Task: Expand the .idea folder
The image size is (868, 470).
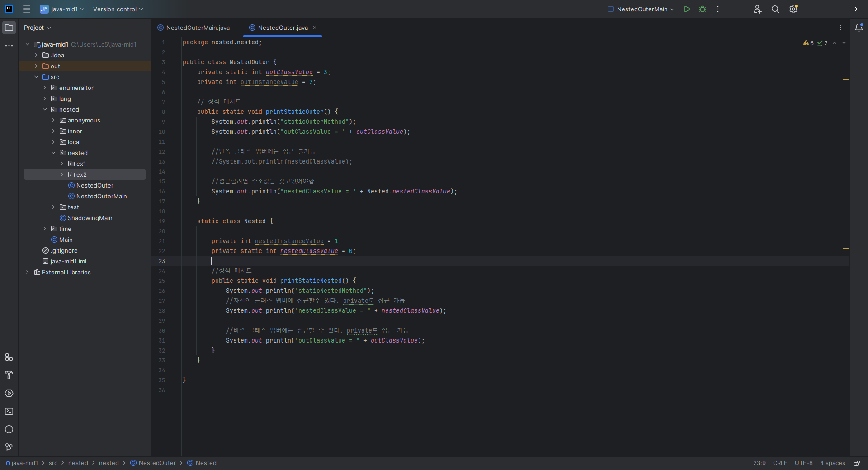Action: point(36,55)
